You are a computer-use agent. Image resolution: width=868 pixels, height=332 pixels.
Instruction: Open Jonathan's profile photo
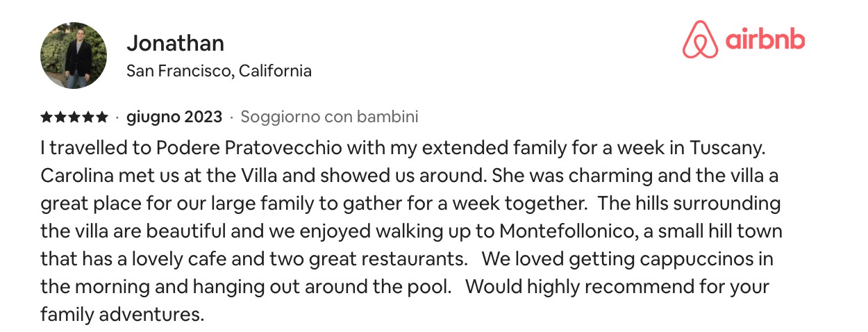[74, 55]
